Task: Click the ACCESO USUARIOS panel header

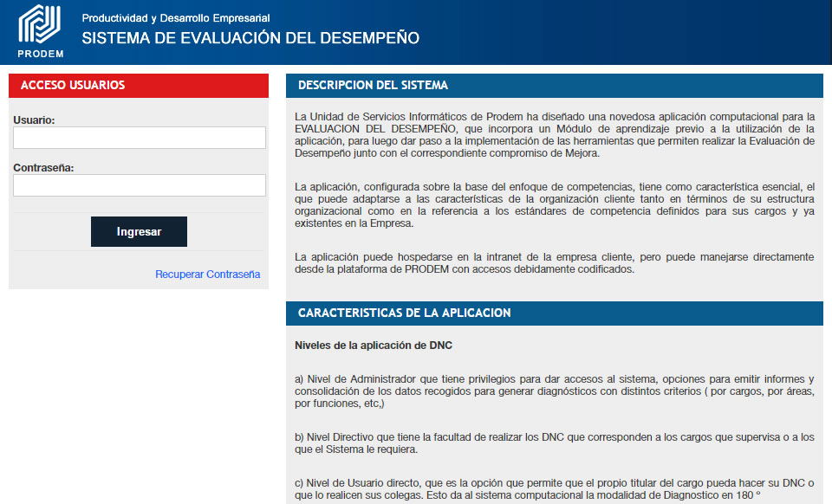Action: pyautogui.click(x=73, y=85)
